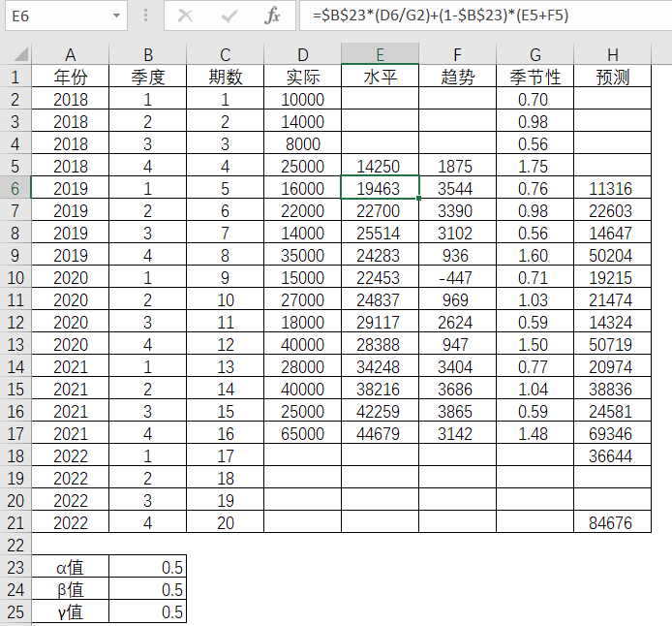Expand the Name Box dropdown arrow
The width and height of the screenshot is (672, 626).
pyautogui.click(x=117, y=16)
